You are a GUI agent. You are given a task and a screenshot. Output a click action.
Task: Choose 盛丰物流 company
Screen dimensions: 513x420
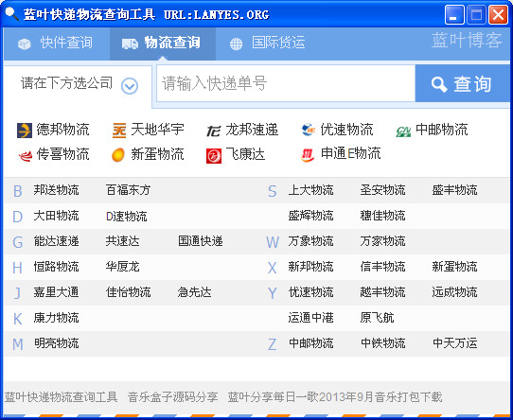tap(454, 190)
